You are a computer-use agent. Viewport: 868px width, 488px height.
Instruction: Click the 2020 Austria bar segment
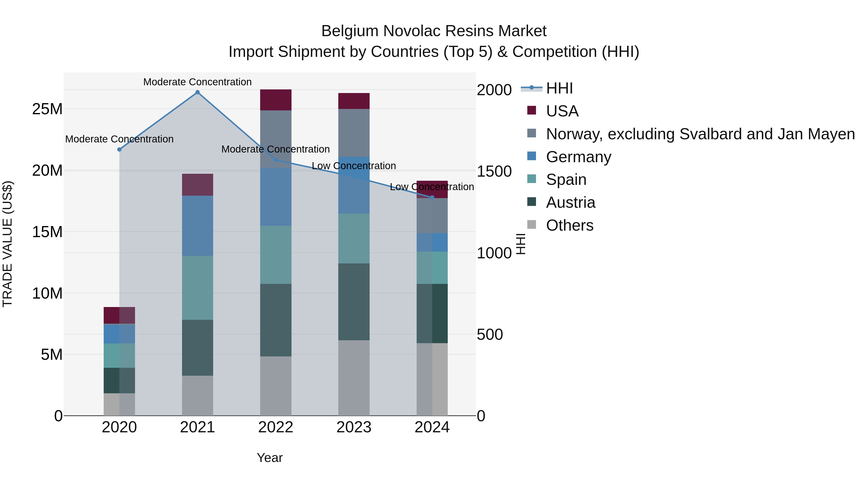pos(119,381)
